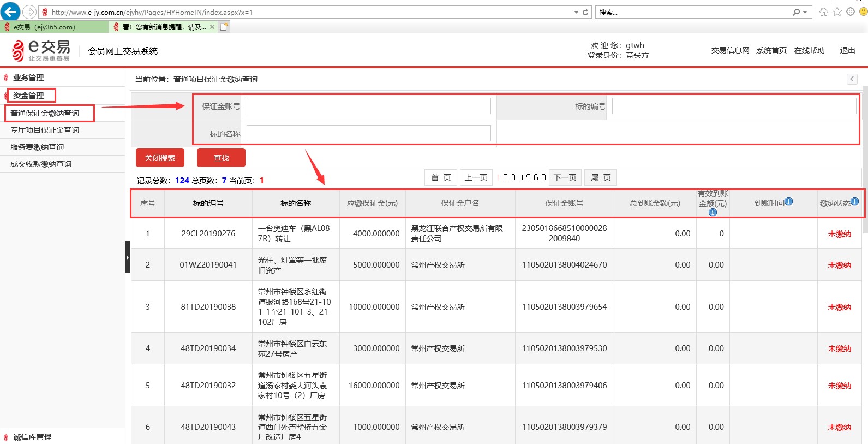868x444 pixels.
Task: Click into the 保证金账号 input field
Action: (x=368, y=106)
